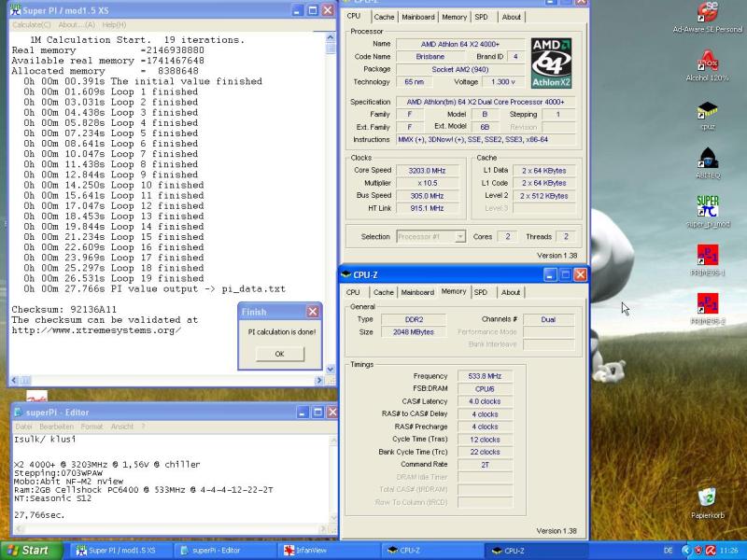Image resolution: width=747 pixels, height=560 pixels.
Task: Click the Checksum: 92136A11 line
Action: coord(63,310)
